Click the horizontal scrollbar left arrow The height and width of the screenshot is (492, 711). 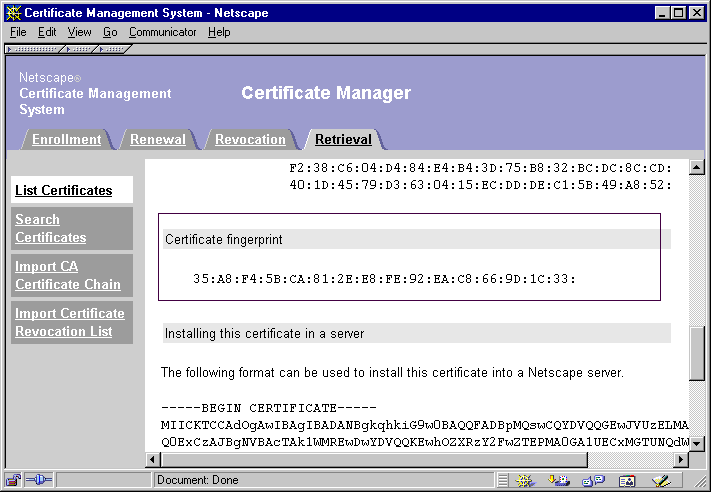[152, 459]
